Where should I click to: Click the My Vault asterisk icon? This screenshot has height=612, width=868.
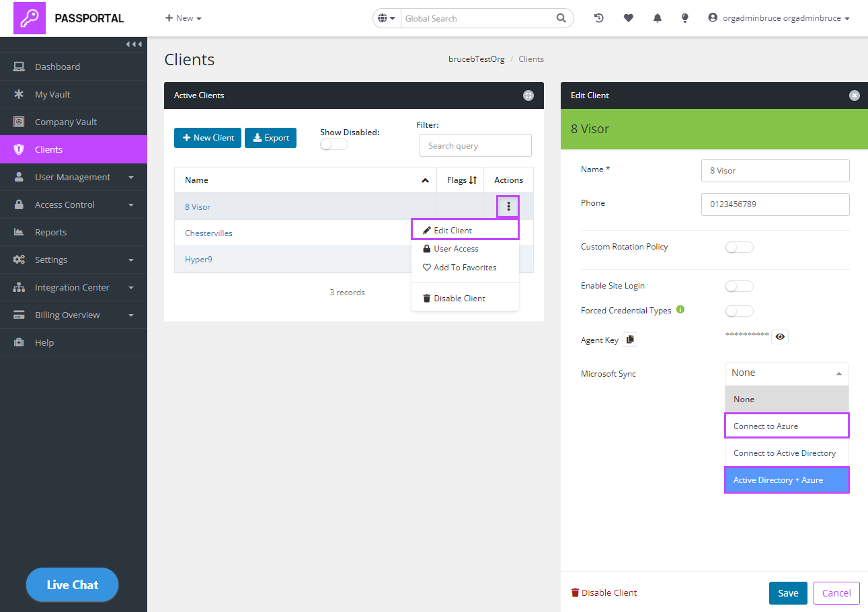[x=19, y=94]
